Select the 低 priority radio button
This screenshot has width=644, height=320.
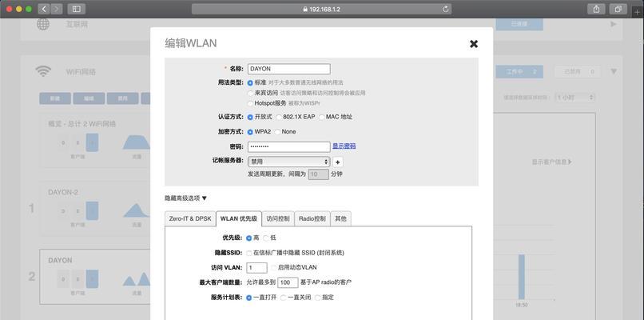pyautogui.click(x=266, y=238)
